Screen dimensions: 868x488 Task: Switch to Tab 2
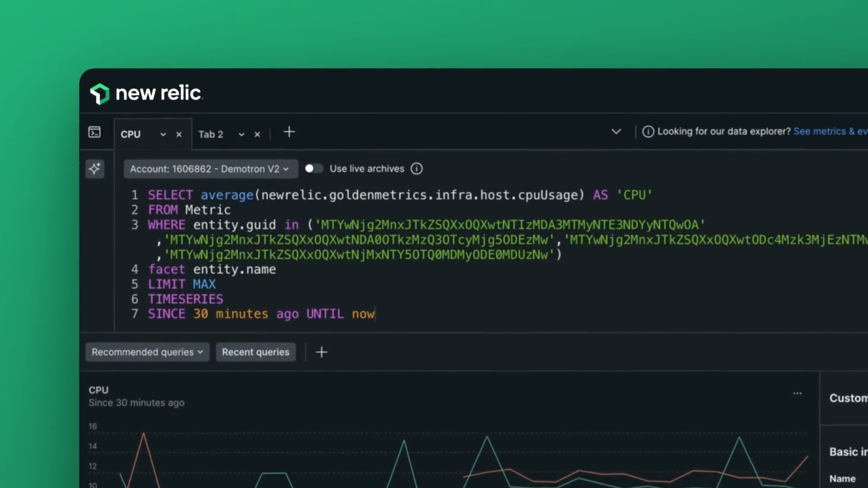tap(211, 134)
